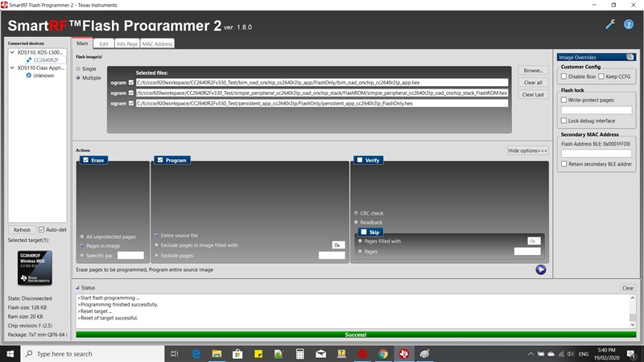The height and width of the screenshot is (362, 644).
Task: Select Multiple flash image mode
Action: tap(78, 77)
